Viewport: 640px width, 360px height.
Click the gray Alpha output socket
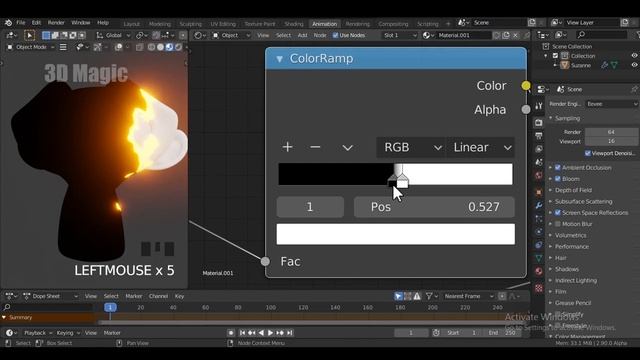[526, 109]
